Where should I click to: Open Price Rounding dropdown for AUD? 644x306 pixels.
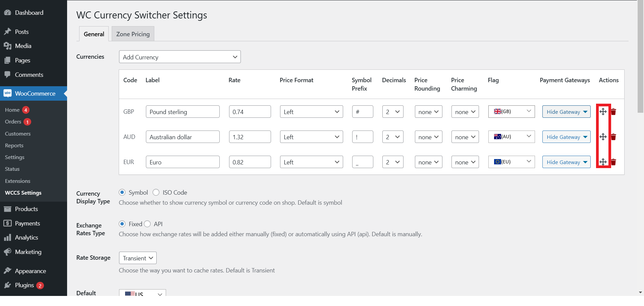coord(428,137)
